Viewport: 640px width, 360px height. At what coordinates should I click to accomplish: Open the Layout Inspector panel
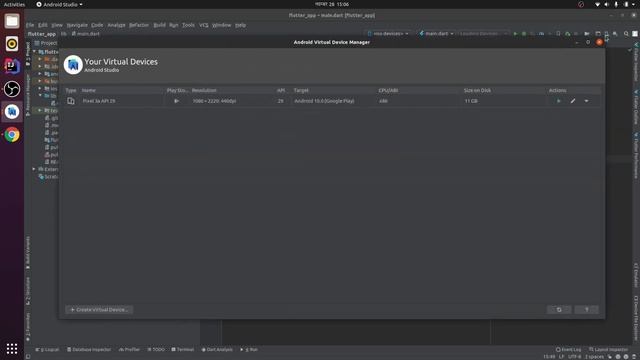point(609,349)
